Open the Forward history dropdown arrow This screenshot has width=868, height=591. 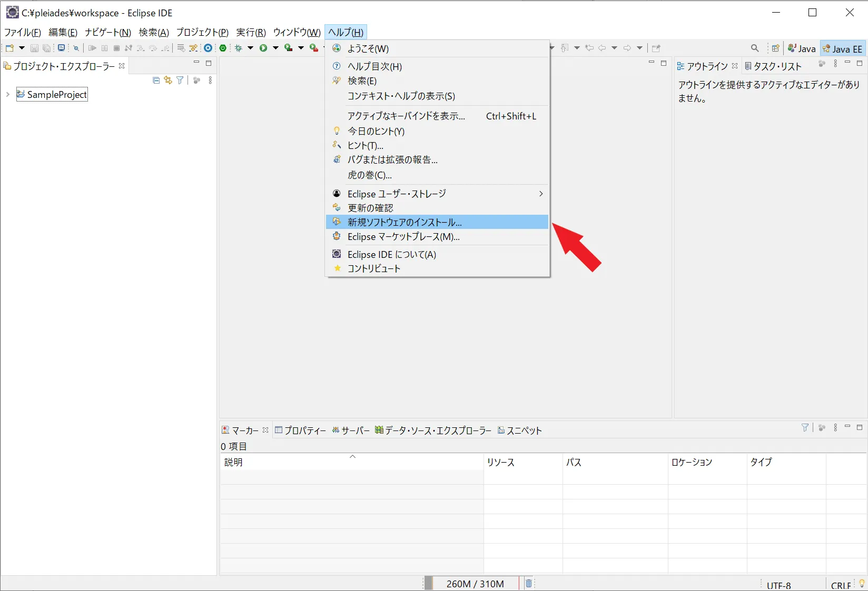(639, 48)
